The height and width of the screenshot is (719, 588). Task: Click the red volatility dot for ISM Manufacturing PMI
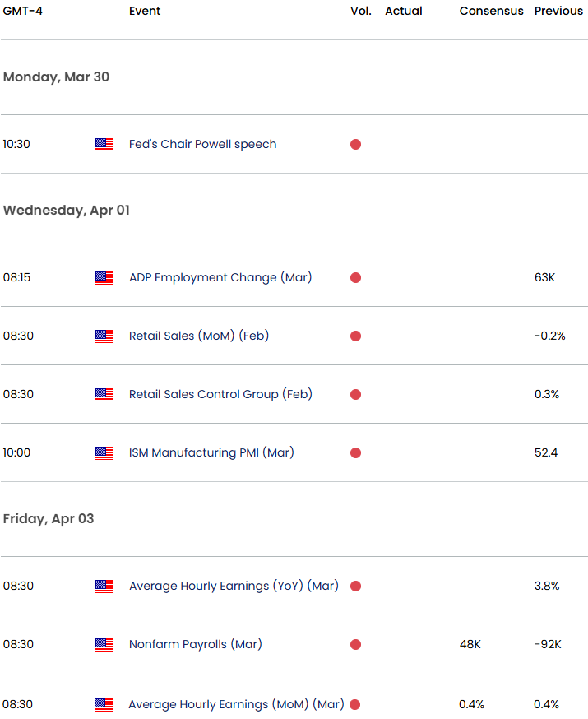(355, 453)
